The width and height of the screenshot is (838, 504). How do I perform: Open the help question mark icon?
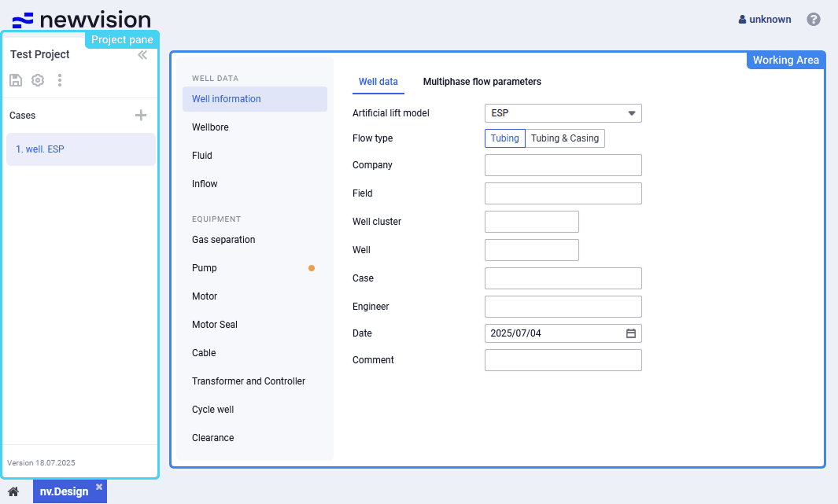coord(814,20)
